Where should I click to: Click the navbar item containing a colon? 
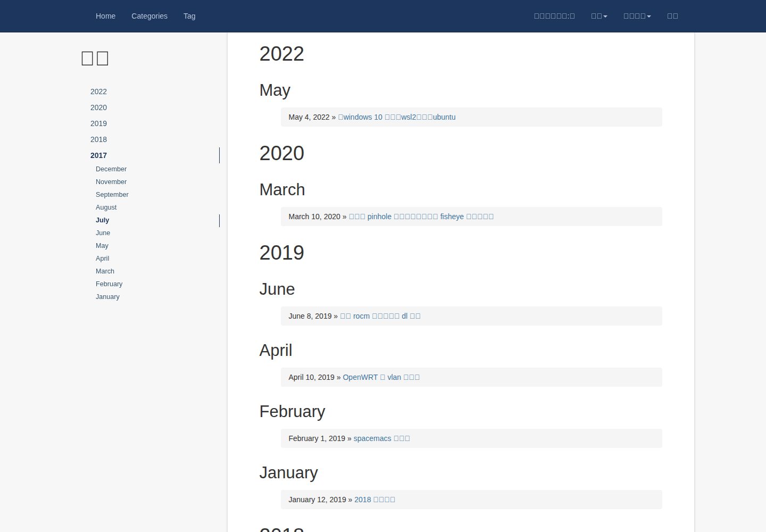[554, 16]
